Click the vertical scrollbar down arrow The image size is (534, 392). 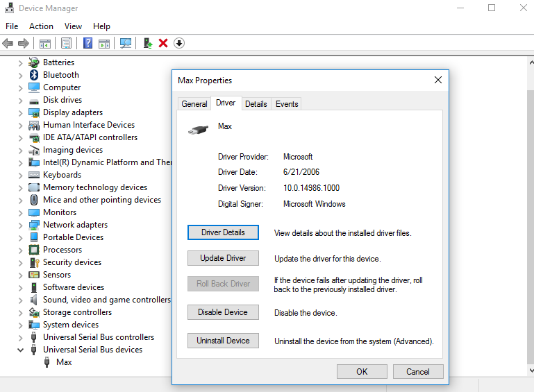pos(531,370)
